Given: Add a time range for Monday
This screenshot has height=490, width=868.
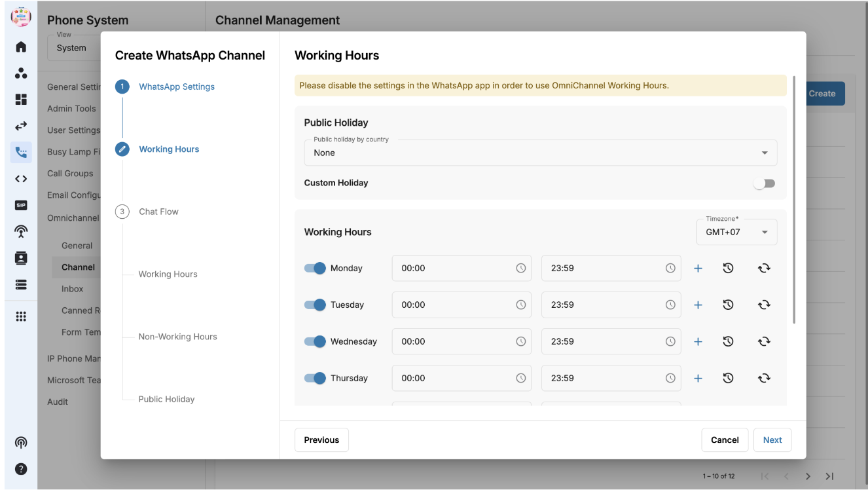Looking at the screenshot, I should point(698,269).
